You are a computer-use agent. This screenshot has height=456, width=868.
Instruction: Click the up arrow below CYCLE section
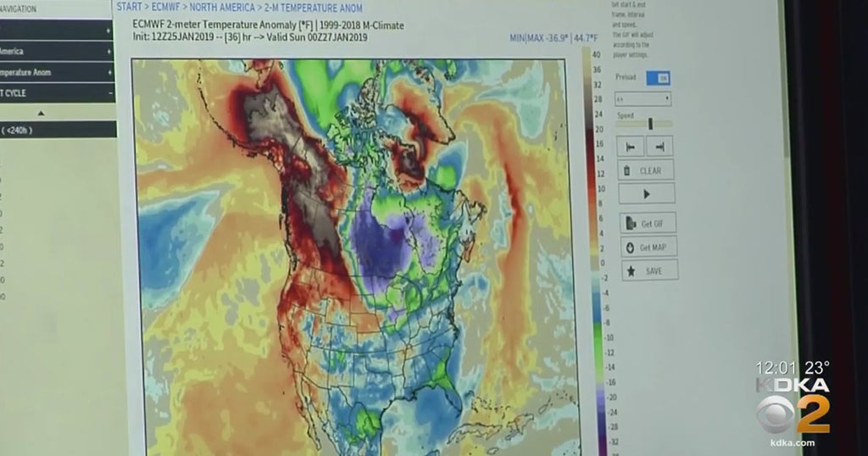[x=41, y=114]
